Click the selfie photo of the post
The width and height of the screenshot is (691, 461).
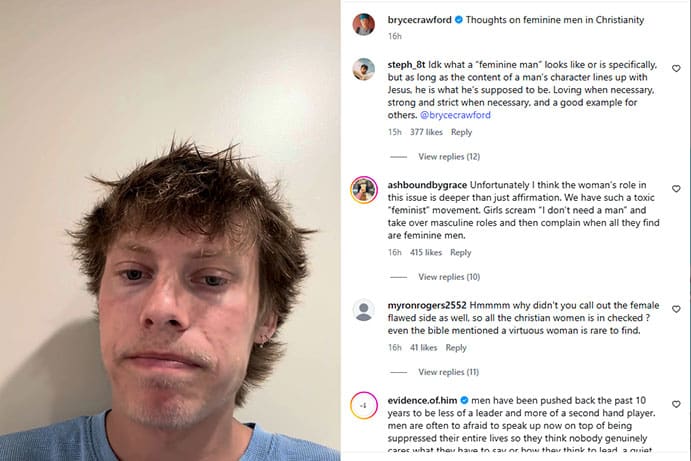tap(170, 230)
